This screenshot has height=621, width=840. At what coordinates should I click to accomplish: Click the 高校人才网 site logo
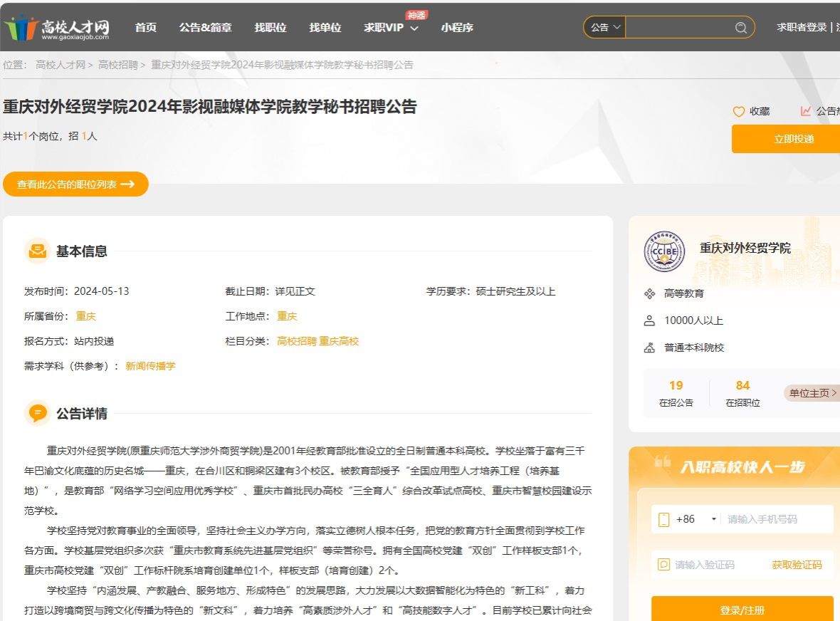pyautogui.click(x=57, y=28)
